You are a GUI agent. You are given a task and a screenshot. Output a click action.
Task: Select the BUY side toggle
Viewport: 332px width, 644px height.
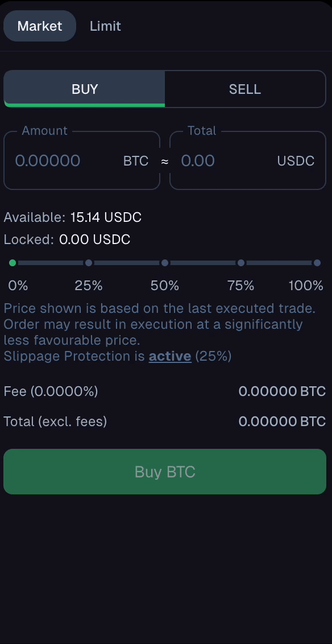coord(85,89)
